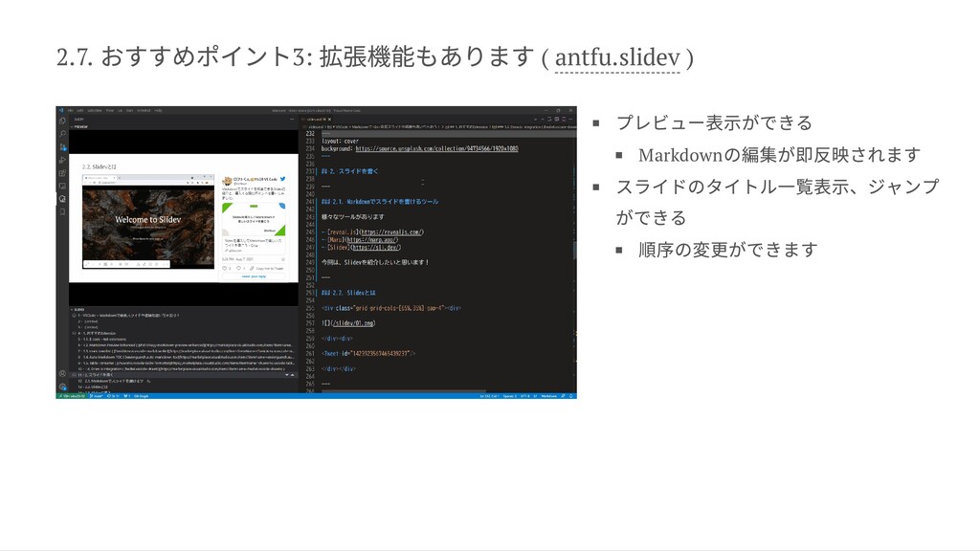Open the Explorer view in the activity bar
This screenshot has width=980, height=551.
tap(61, 121)
